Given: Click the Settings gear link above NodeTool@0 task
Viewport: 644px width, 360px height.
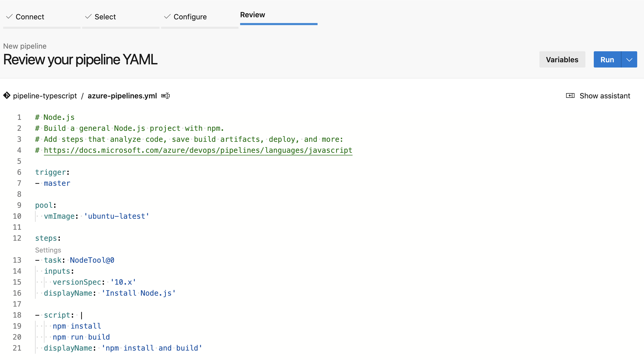Looking at the screenshot, I should point(48,250).
